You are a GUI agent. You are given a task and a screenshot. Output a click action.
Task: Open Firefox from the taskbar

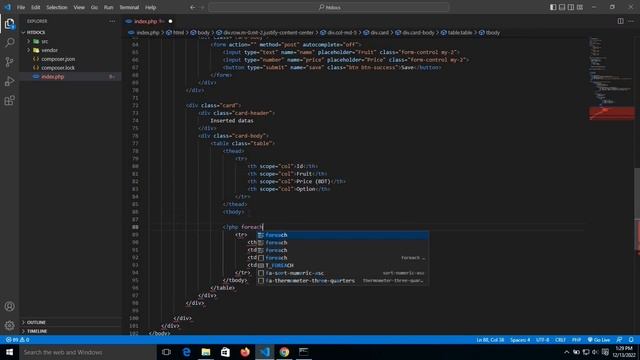(x=245, y=352)
